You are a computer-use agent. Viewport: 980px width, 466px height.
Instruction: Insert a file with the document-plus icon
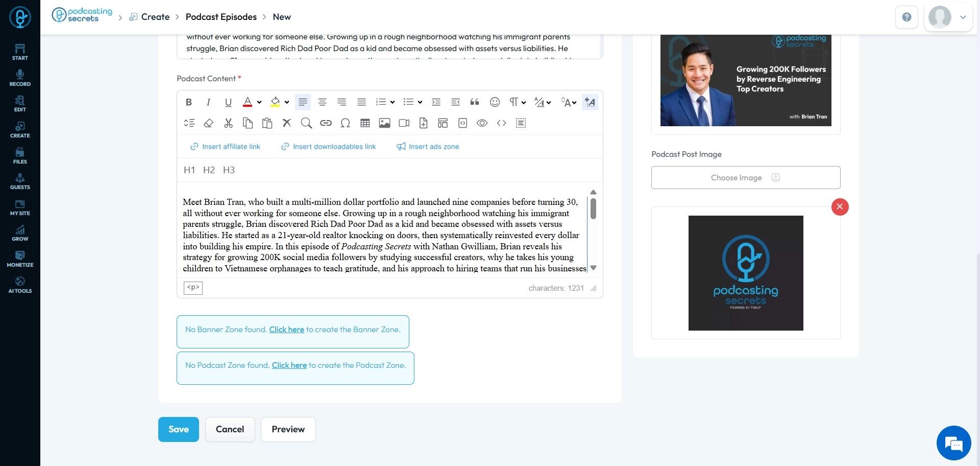click(x=423, y=123)
